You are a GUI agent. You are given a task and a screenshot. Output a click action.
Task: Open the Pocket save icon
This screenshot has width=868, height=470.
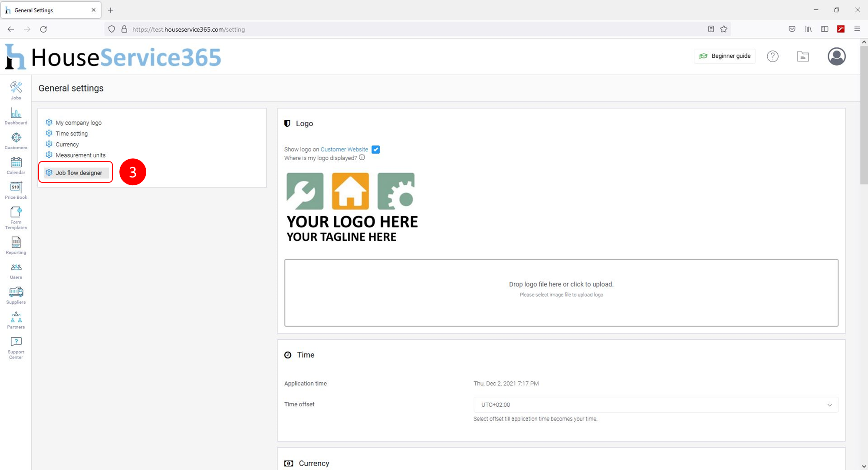tap(792, 29)
